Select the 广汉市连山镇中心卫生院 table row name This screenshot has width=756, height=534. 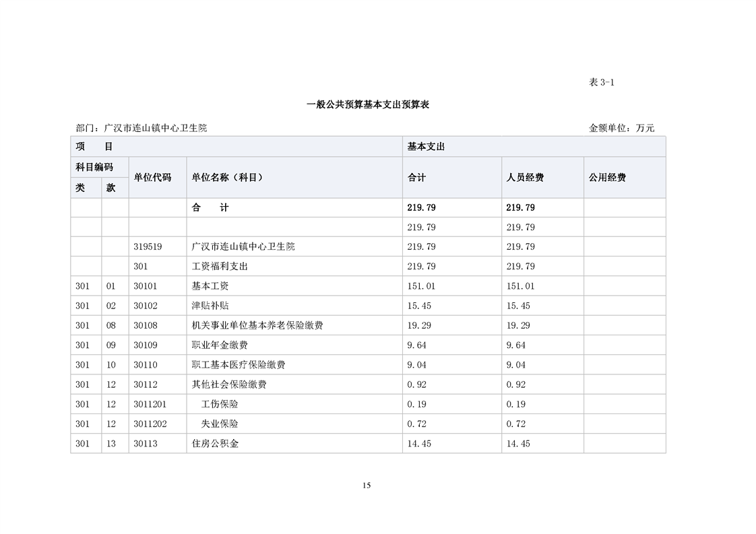tap(243, 246)
